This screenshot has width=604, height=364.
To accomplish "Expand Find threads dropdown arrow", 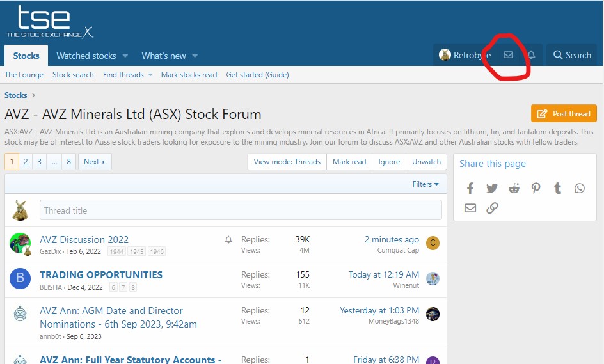I will coord(150,75).
